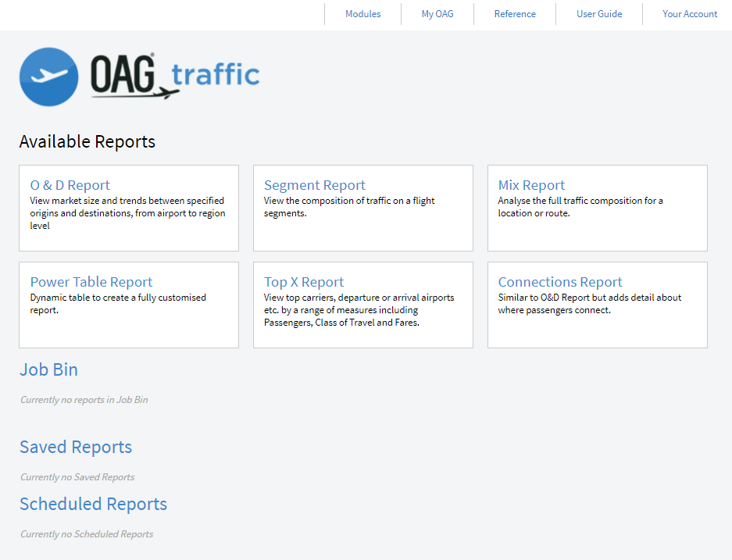This screenshot has width=732, height=560.
Task: Click the Power Table Report description text
Action: tap(118, 303)
